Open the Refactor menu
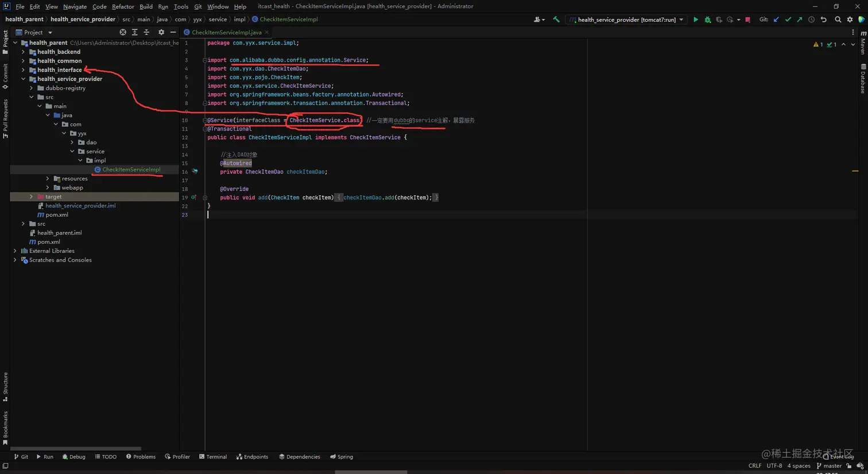This screenshot has height=474, width=868. [123, 6]
